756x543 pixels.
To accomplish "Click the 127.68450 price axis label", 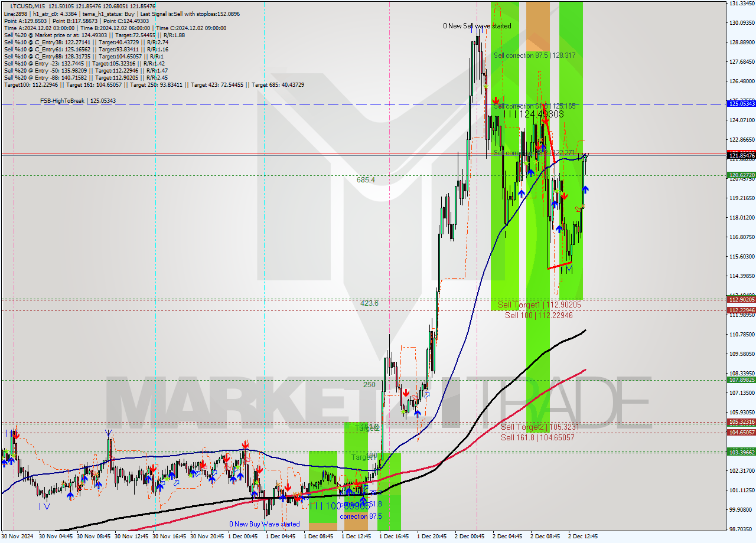I will [x=742, y=62].
